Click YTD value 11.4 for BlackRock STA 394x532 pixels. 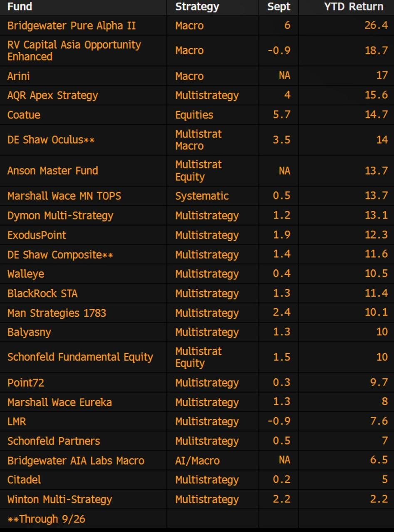(376, 293)
